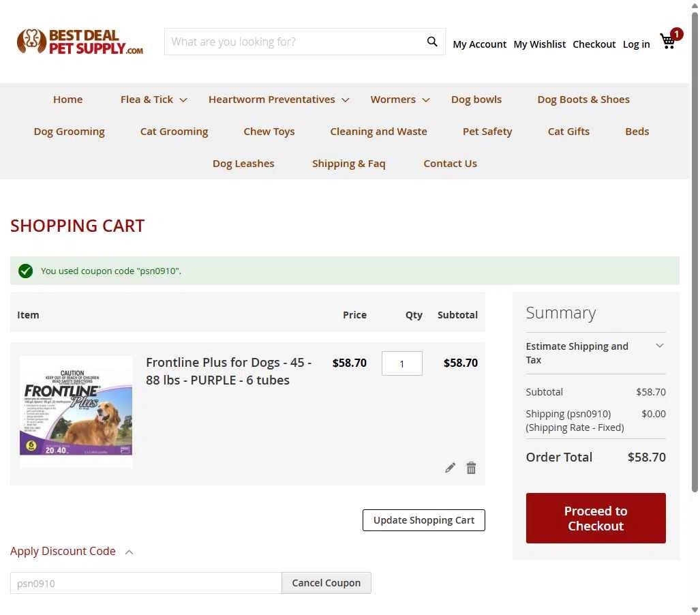Click the 'You used coupon code' message text
The width and height of the screenshot is (700, 615).
click(x=110, y=271)
